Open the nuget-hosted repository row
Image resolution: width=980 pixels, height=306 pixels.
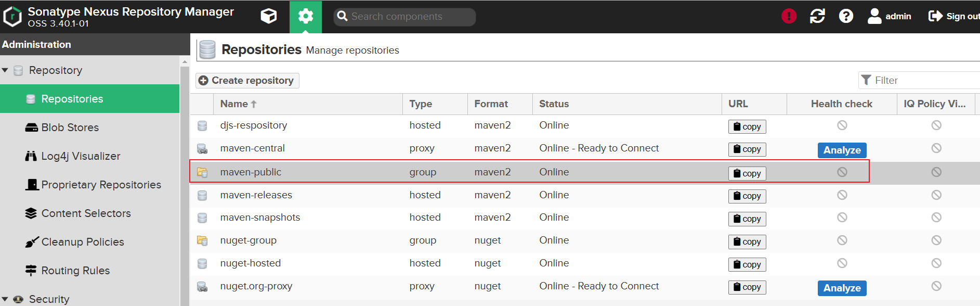(585, 264)
